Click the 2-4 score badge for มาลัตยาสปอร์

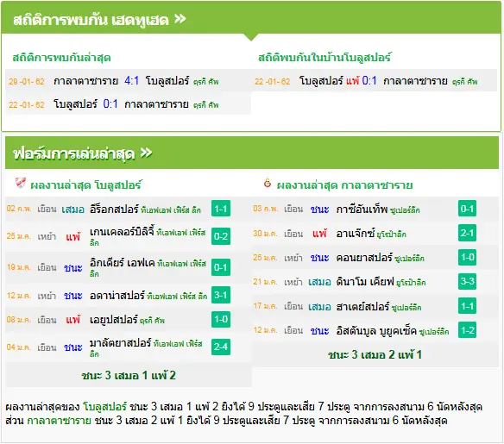click(221, 347)
